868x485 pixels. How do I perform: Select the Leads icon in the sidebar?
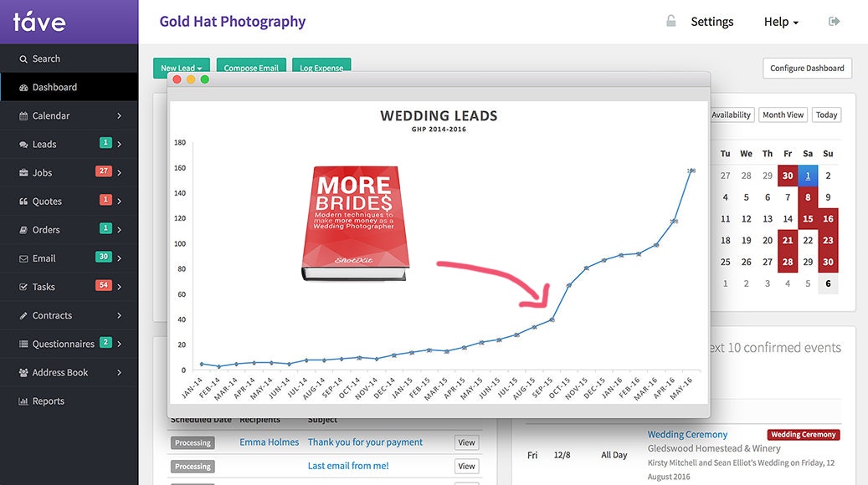click(x=23, y=144)
